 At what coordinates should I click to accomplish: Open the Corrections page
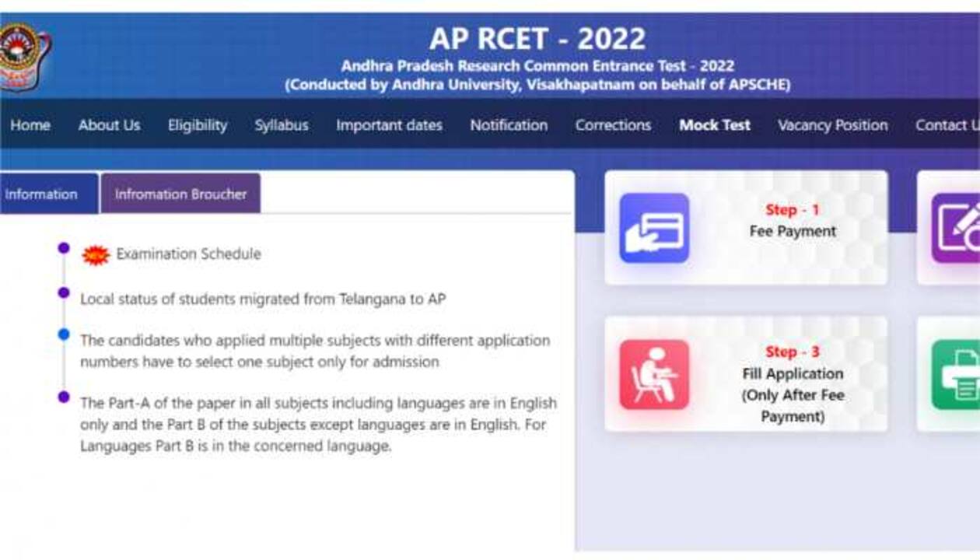coord(613,125)
